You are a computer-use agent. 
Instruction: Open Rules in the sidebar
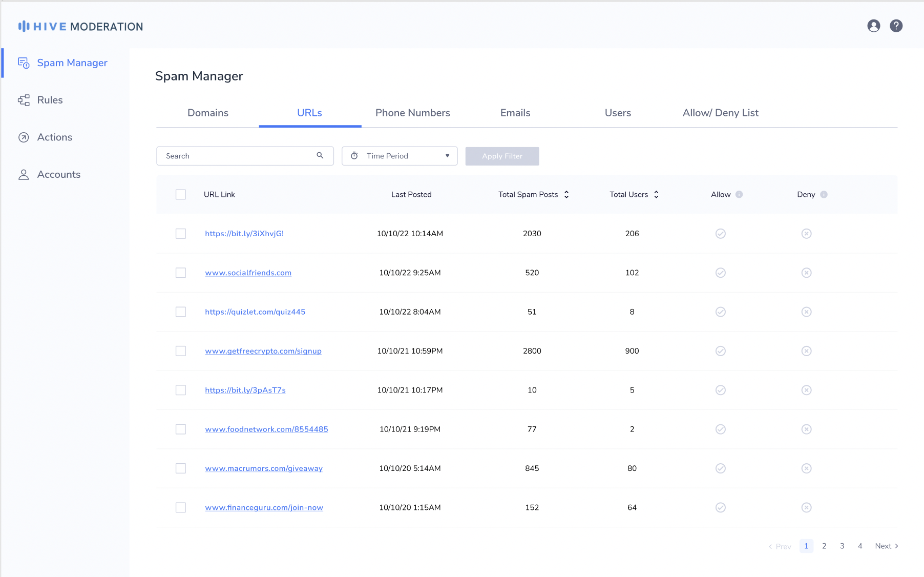(x=50, y=100)
